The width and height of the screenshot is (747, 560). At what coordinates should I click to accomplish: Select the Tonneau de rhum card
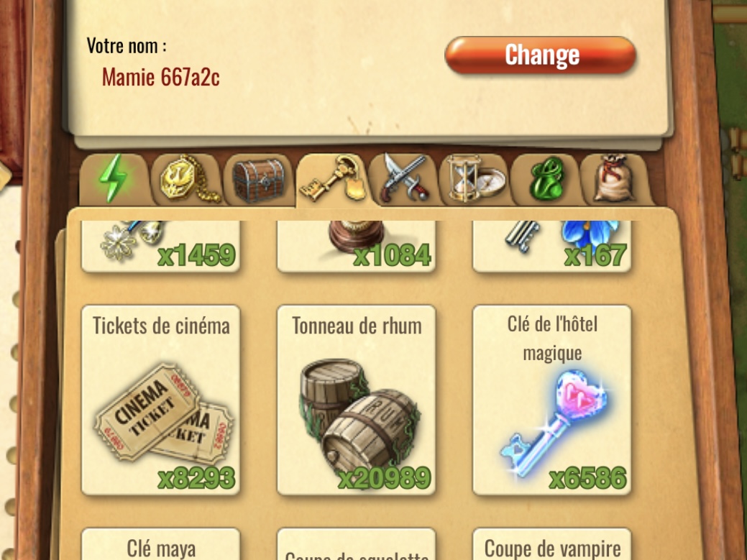[x=357, y=400]
